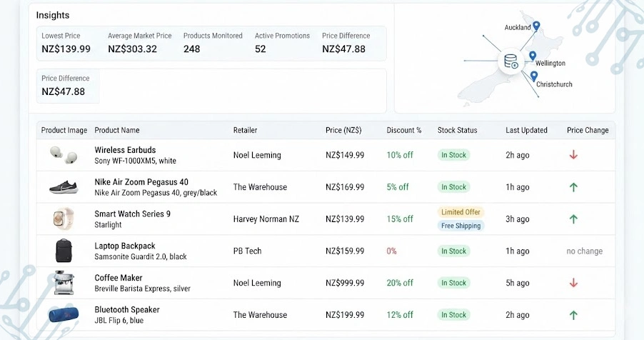Click the Christchurch map pin
This screenshot has height=340, width=644.
pos(533,76)
